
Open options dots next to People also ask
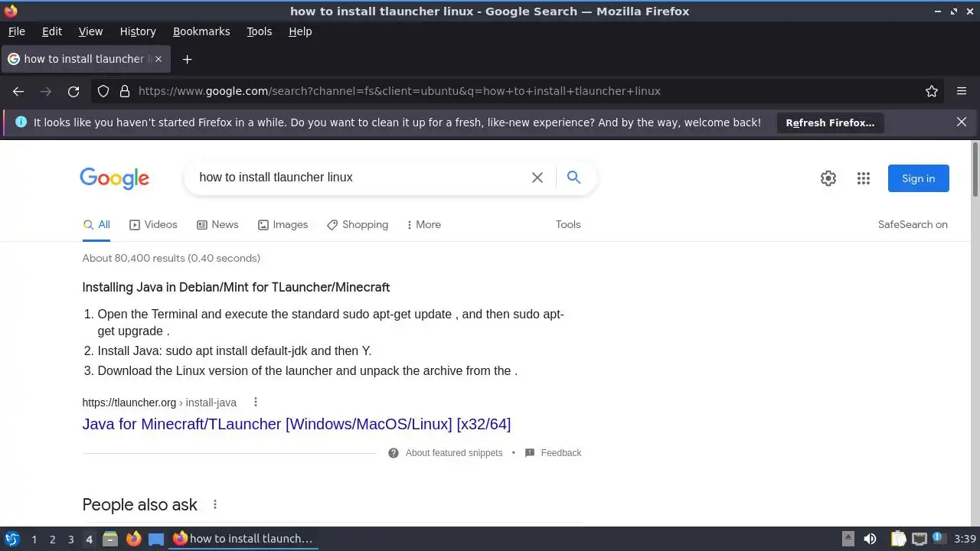coord(215,504)
